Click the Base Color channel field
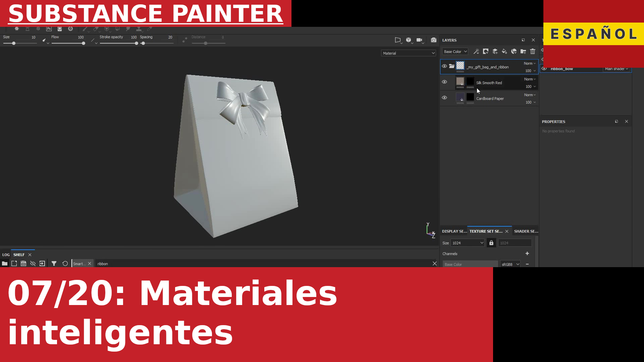 click(470, 264)
